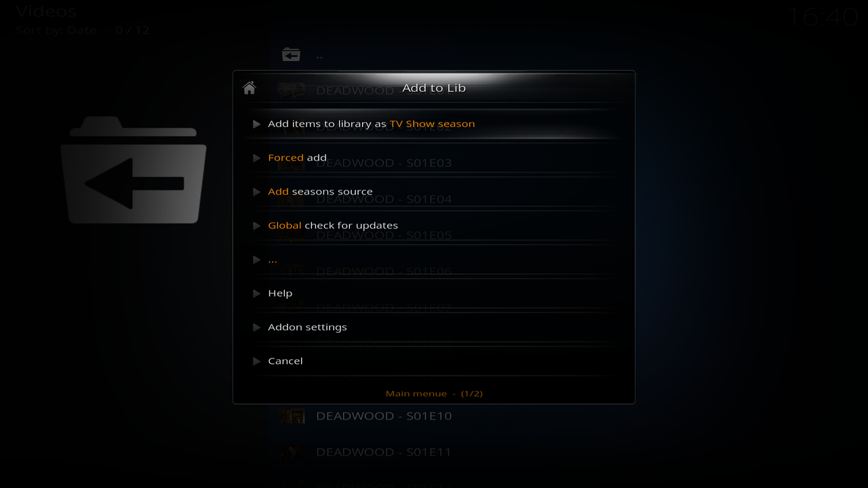Click arrow icon beside Cancel
The image size is (868, 488).
[x=256, y=361]
